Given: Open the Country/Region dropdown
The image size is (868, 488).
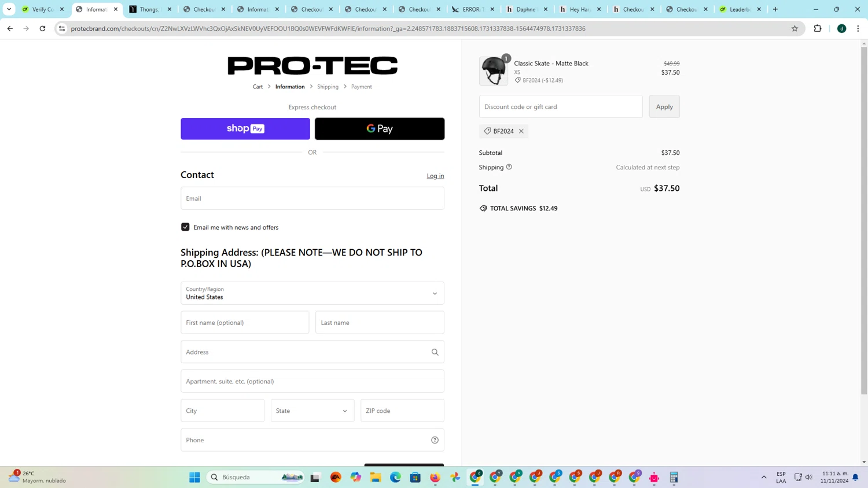Looking at the screenshot, I should coord(312,293).
